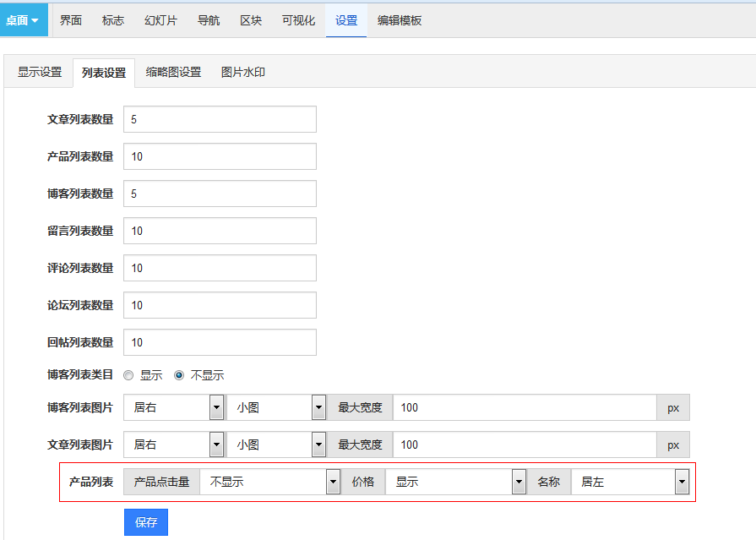The width and height of the screenshot is (756, 540).
Task: Open the 名称 alignment dropdown
Action: point(629,482)
